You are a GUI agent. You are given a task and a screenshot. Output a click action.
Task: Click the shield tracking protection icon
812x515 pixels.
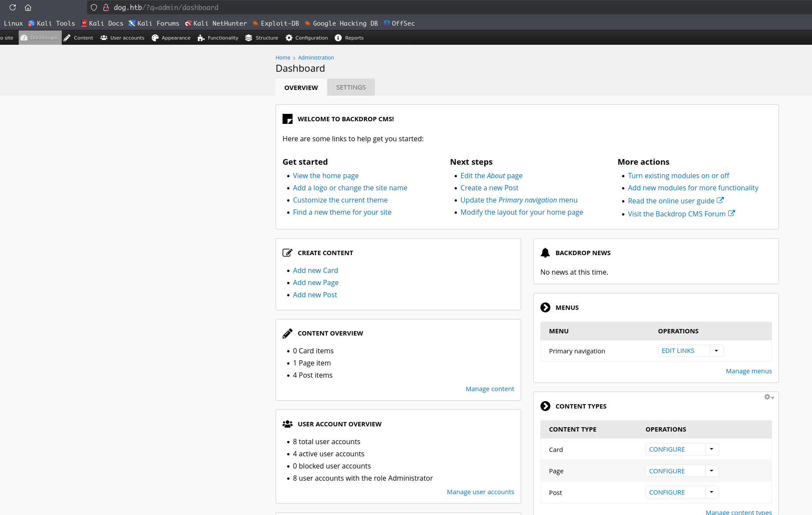tap(94, 7)
